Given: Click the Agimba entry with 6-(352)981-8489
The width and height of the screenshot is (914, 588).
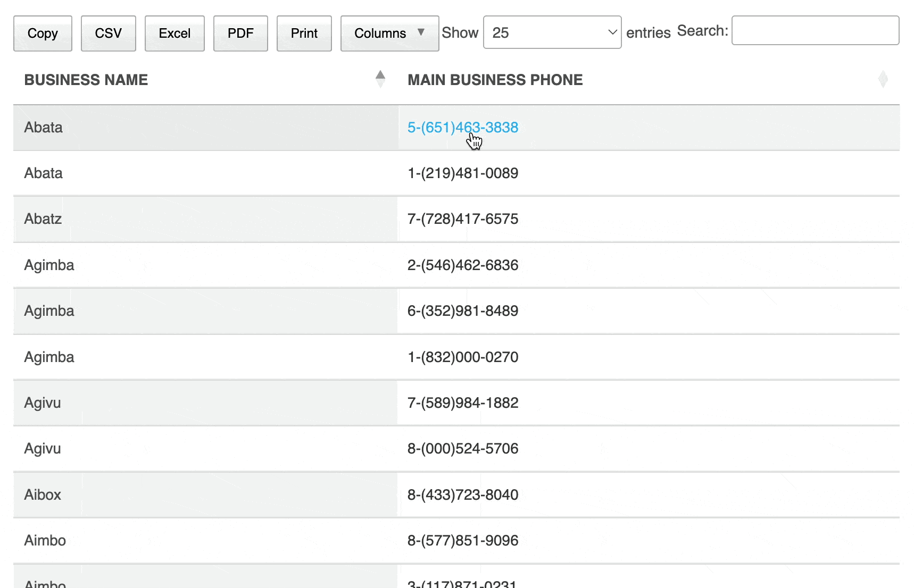Looking at the screenshot, I should (x=462, y=311).
